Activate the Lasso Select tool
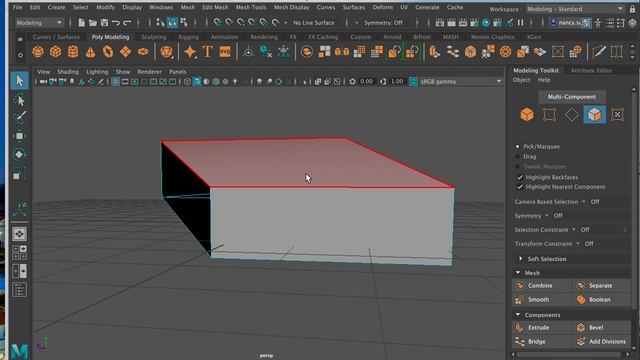This screenshot has width=640, height=360. click(19, 100)
